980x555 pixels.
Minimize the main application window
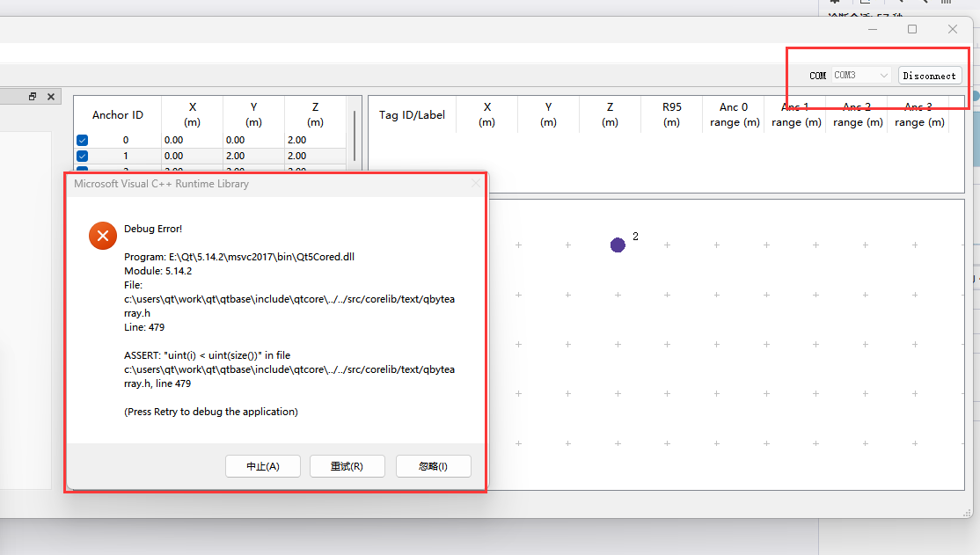[x=872, y=29]
